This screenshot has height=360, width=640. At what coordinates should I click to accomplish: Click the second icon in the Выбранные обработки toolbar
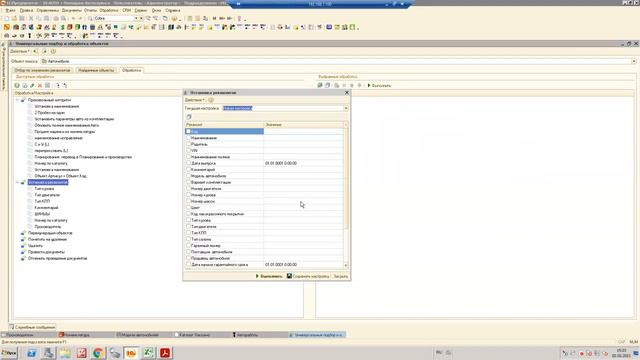point(327,85)
